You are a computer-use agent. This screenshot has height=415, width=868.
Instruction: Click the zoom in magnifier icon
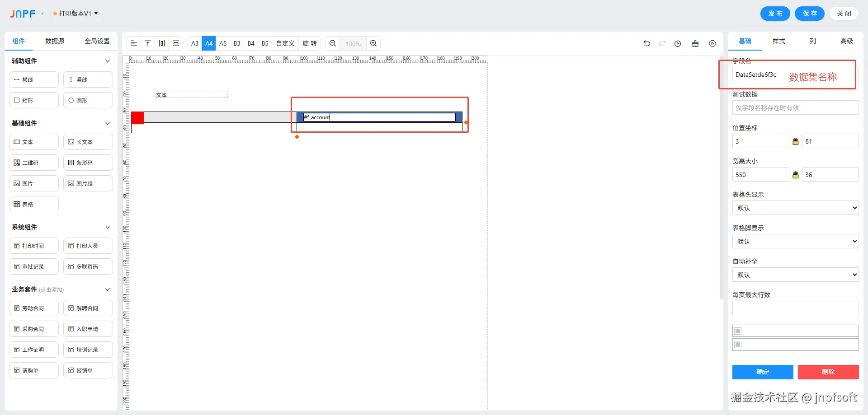click(x=373, y=43)
